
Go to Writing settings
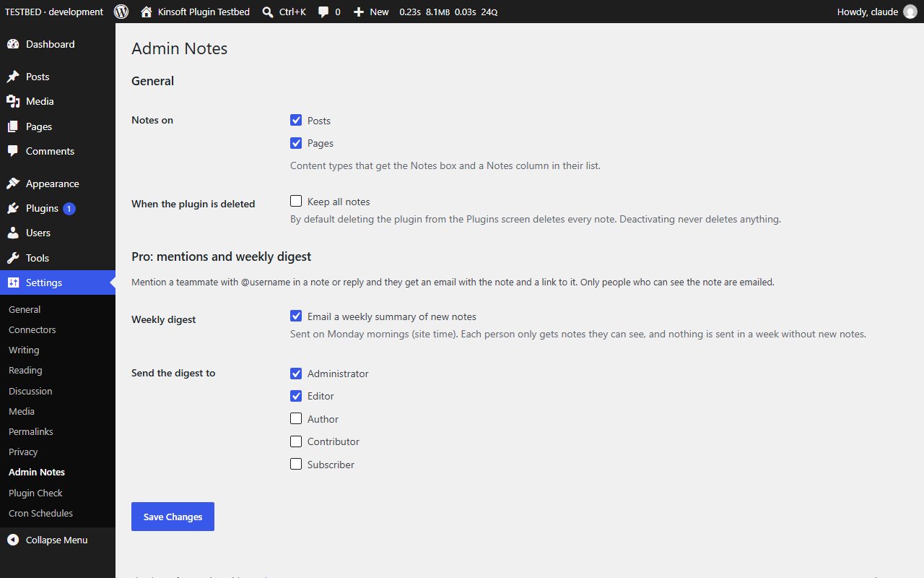click(x=58, y=350)
